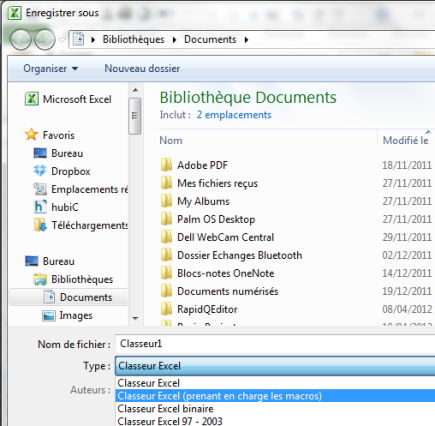This screenshot has height=426, width=435.
Task: Click the Adobe PDF folder icon
Action: pos(166,165)
